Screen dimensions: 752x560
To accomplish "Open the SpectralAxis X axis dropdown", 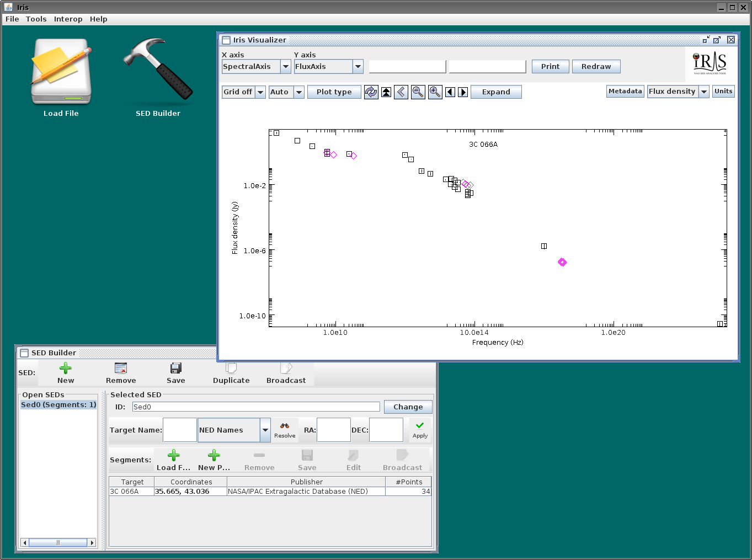I will 286,67.
